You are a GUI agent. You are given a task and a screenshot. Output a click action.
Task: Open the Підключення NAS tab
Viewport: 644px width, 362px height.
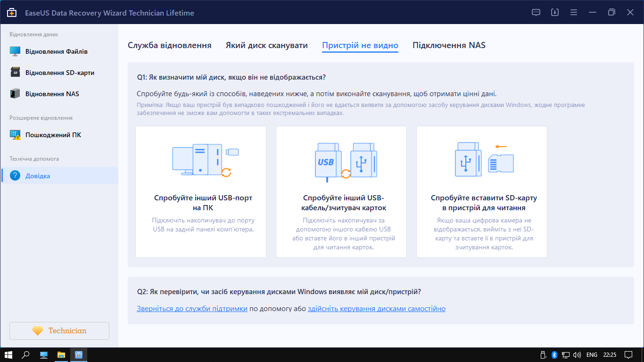(449, 45)
